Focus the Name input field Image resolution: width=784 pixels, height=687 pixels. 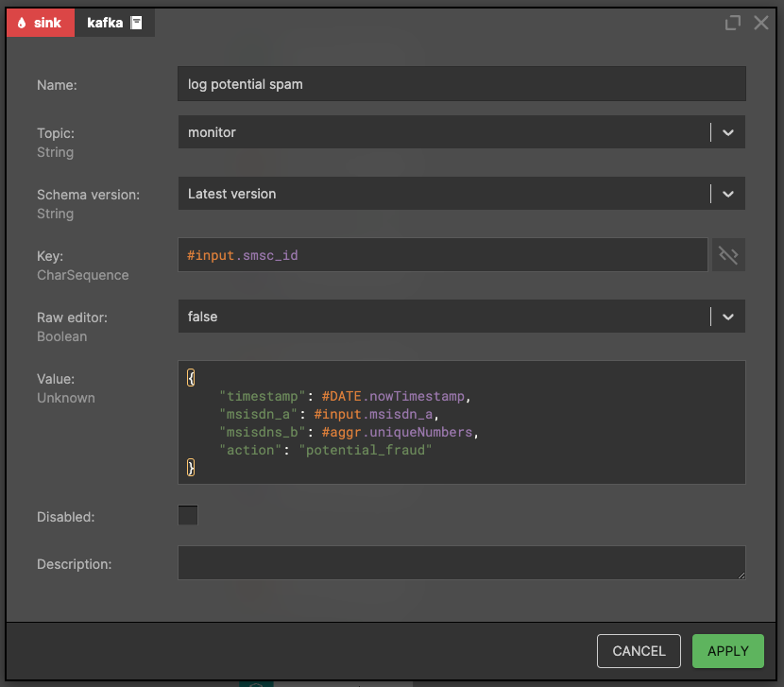[x=462, y=84]
